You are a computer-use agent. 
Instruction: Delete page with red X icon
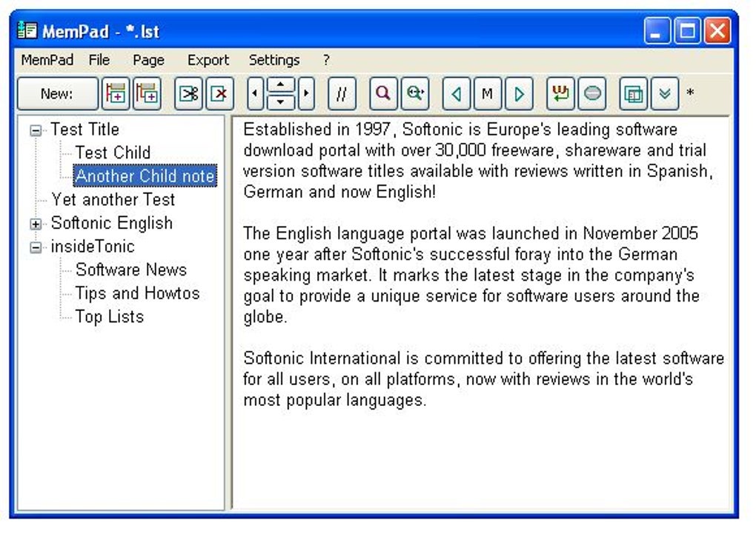point(220,93)
